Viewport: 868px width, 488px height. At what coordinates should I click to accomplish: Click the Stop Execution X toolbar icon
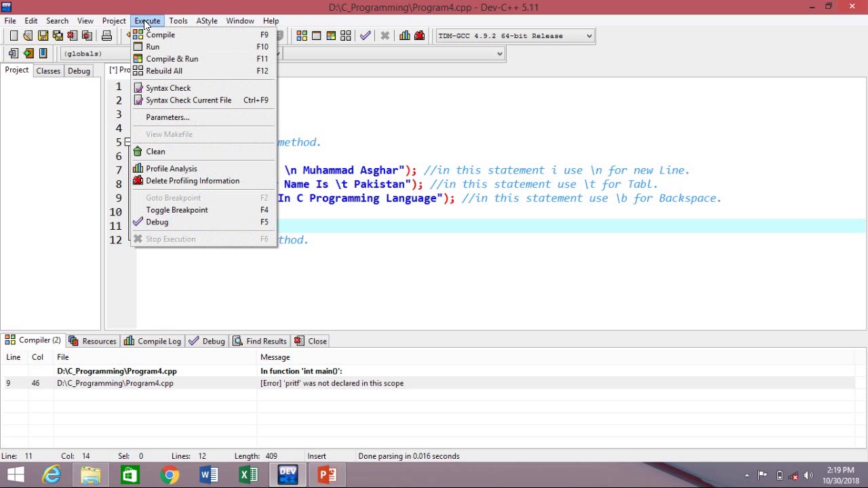point(384,36)
